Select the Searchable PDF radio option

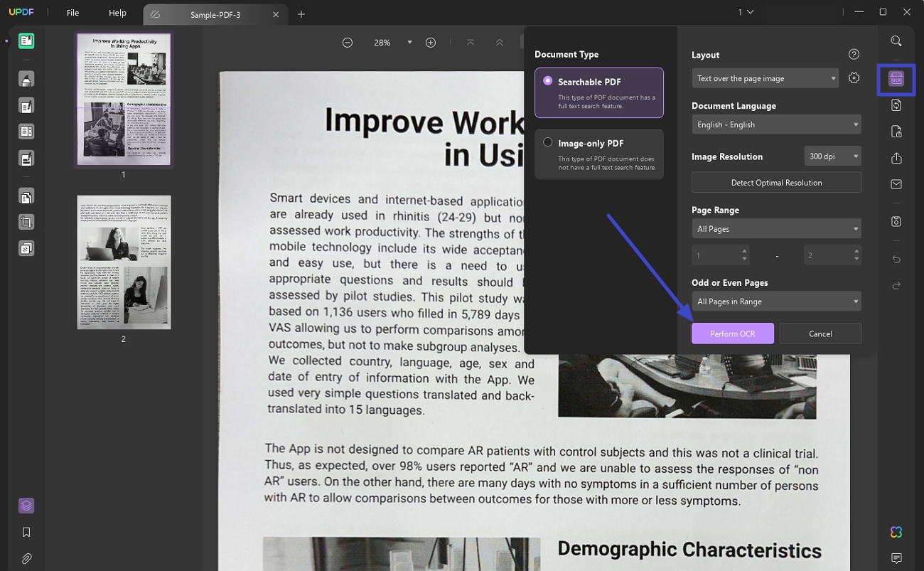[x=548, y=81]
